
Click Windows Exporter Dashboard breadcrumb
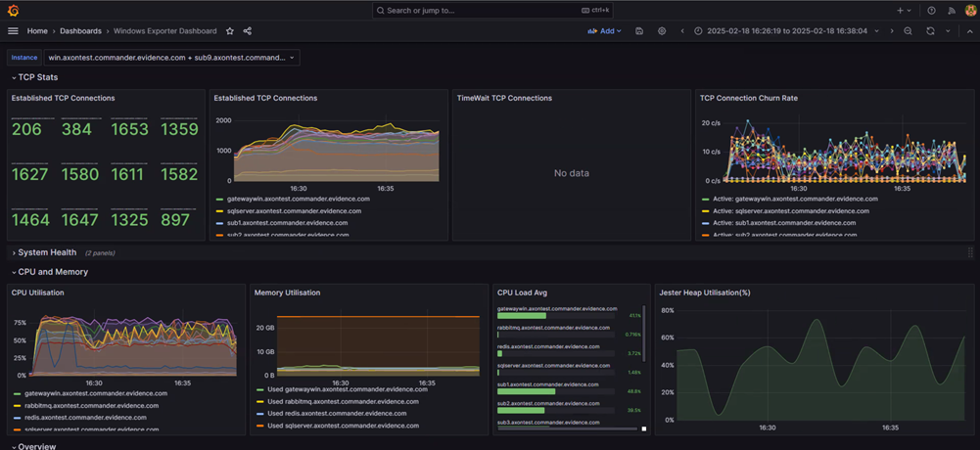point(165,30)
